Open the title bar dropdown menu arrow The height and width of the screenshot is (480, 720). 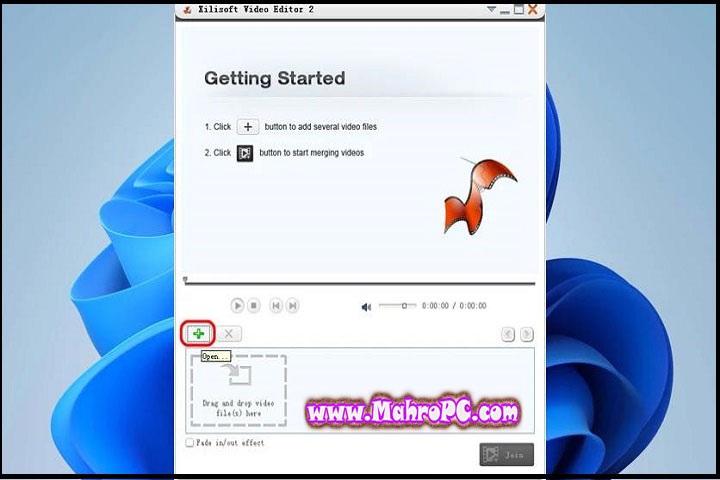(x=491, y=9)
